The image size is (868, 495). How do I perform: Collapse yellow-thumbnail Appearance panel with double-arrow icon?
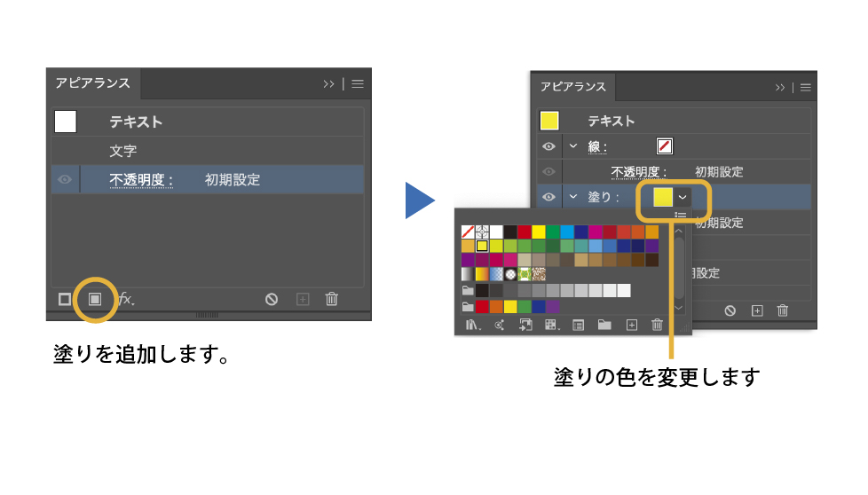(x=780, y=88)
